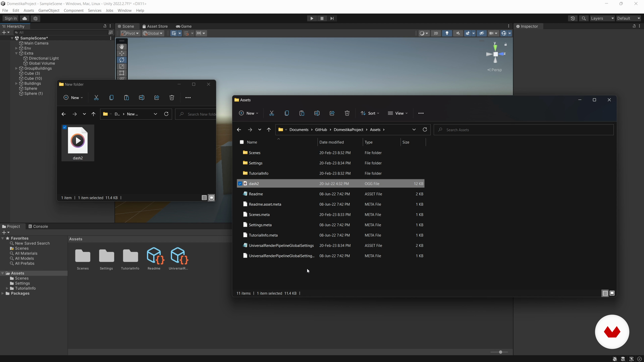Click the Sign in button

(11, 18)
